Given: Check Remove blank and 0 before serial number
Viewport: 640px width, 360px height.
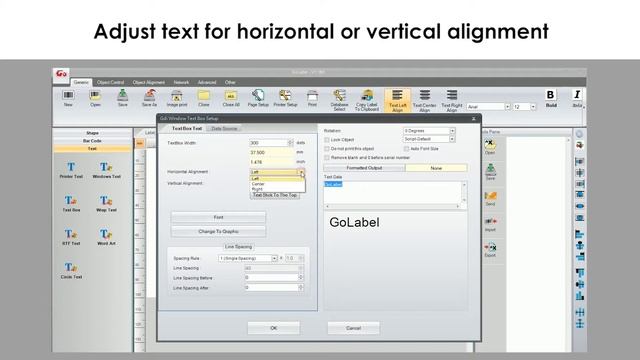Looking at the screenshot, I should pos(327,158).
